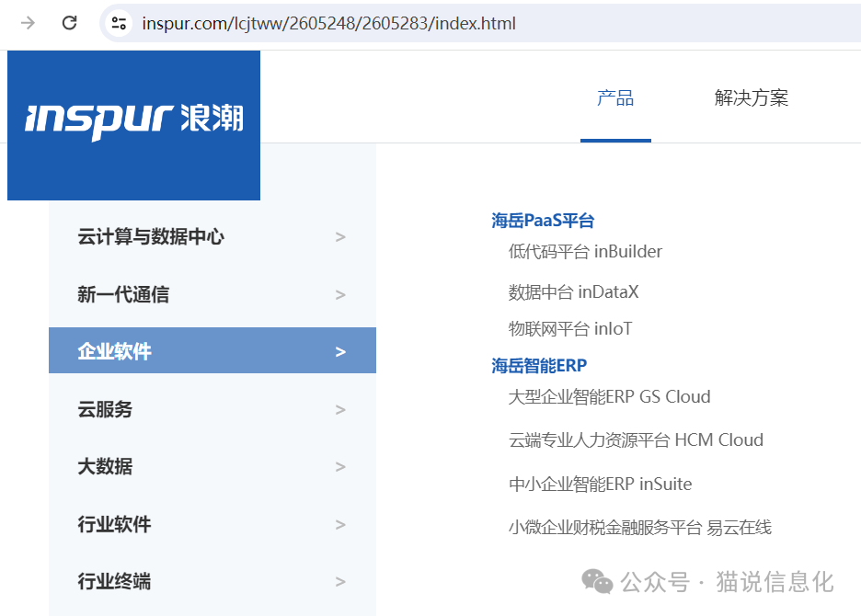Open the 解决方案 tab
The height and width of the screenshot is (616, 861).
[752, 98]
